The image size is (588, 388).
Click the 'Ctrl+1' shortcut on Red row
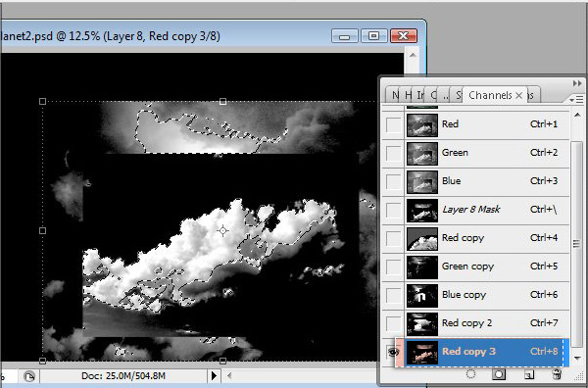tap(544, 124)
